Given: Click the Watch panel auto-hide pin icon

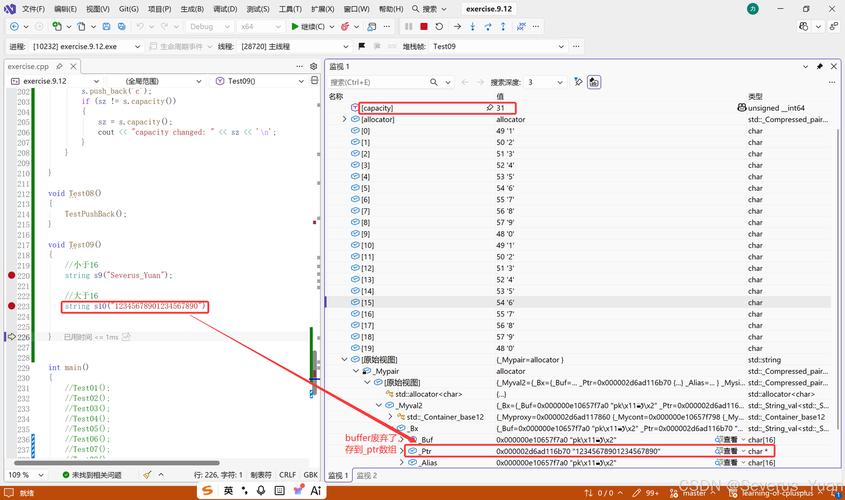Looking at the screenshot, I should coord(819,66).
